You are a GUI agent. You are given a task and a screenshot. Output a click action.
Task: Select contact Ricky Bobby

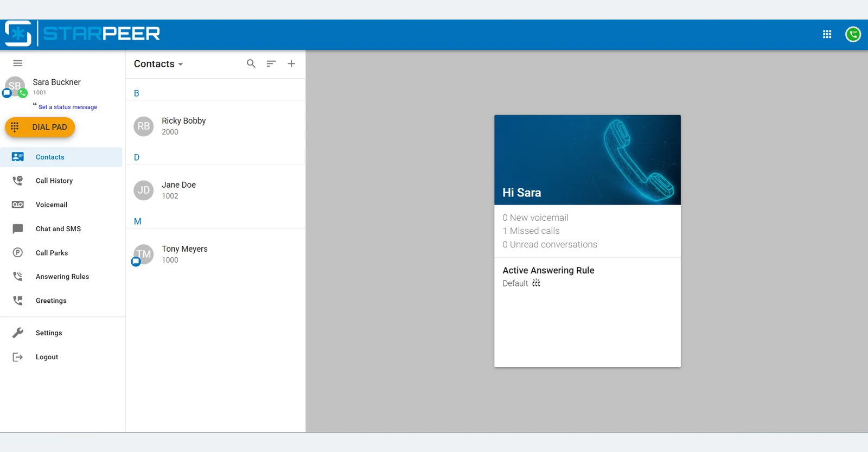(215, 126)
